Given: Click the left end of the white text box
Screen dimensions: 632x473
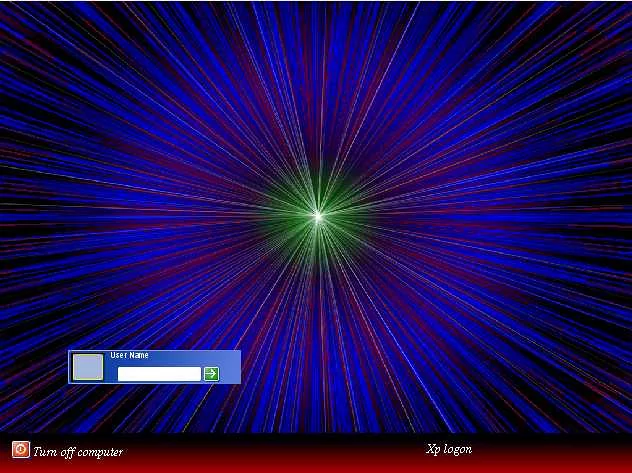Looking at the screenshot, I should coord(123,374).
